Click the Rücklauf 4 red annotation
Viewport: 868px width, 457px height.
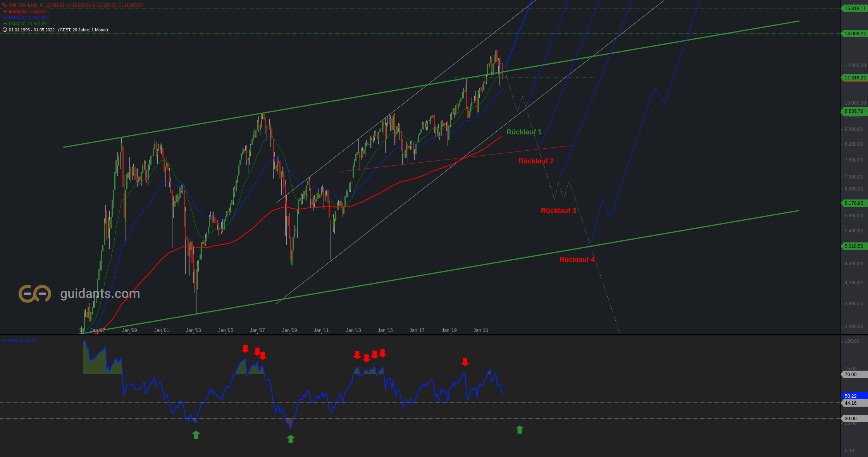point(577,259)
